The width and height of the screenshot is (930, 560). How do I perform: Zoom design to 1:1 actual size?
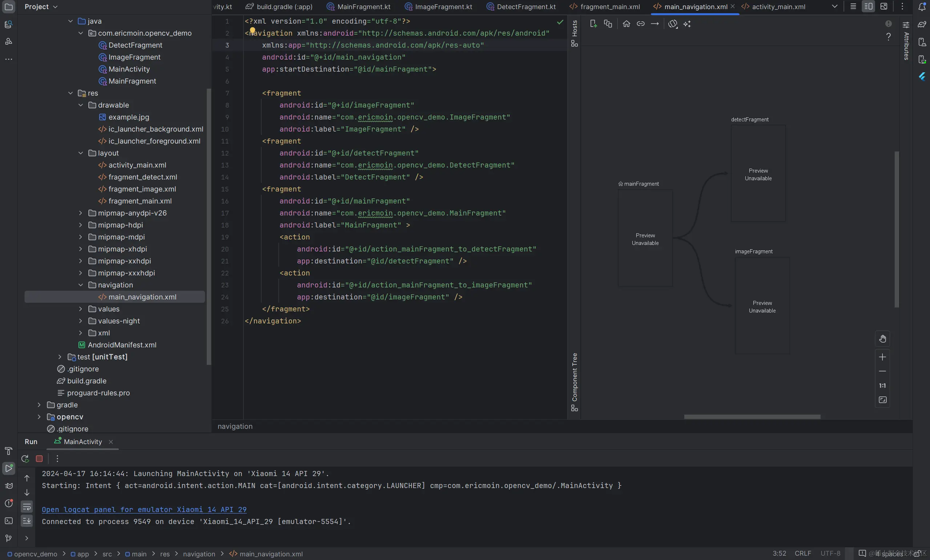pyautogui.click(x=882, y=386)
